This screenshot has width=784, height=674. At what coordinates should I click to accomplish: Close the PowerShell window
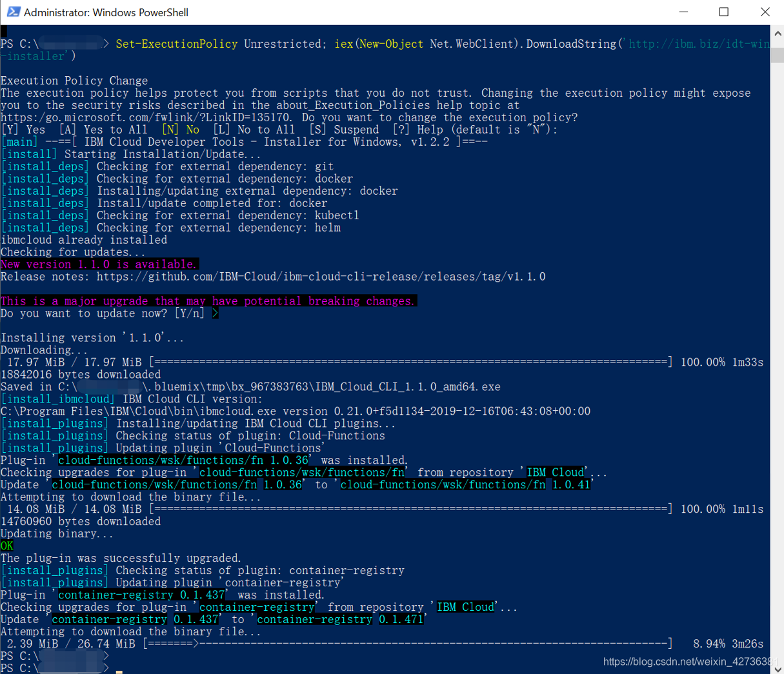[765, 12]
